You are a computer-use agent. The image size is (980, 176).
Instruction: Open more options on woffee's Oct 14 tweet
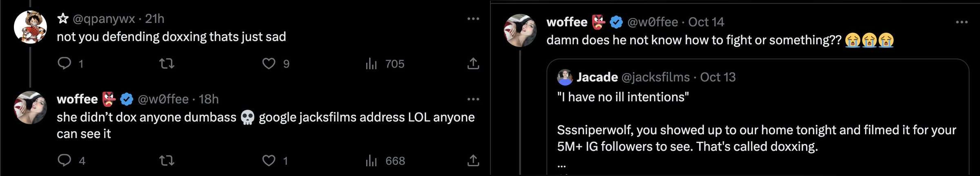point(962,22)
